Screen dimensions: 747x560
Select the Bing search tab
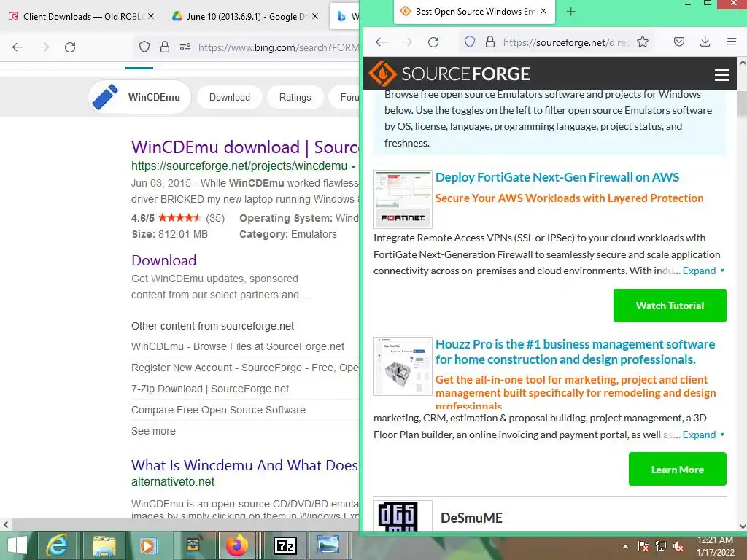pos(345,16)
